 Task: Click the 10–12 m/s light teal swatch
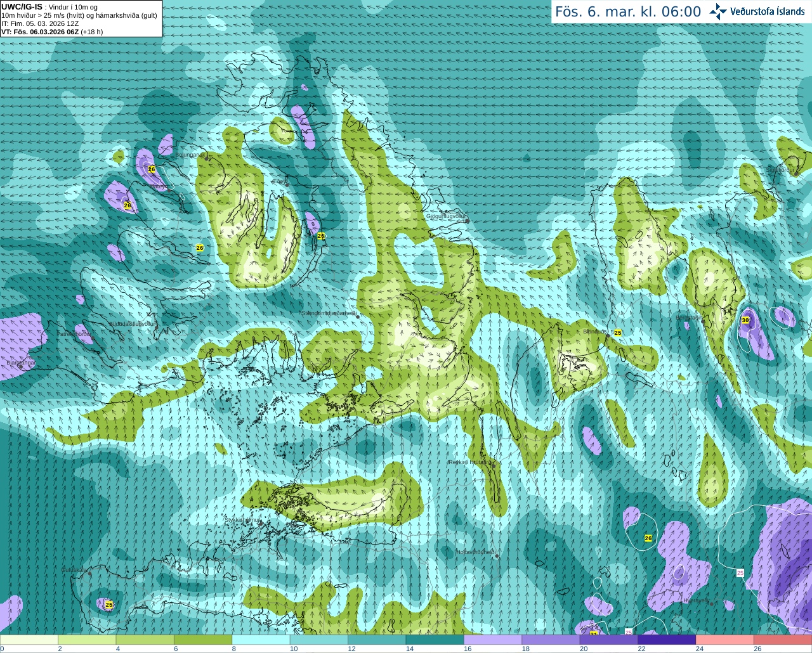tap(319, 640)
